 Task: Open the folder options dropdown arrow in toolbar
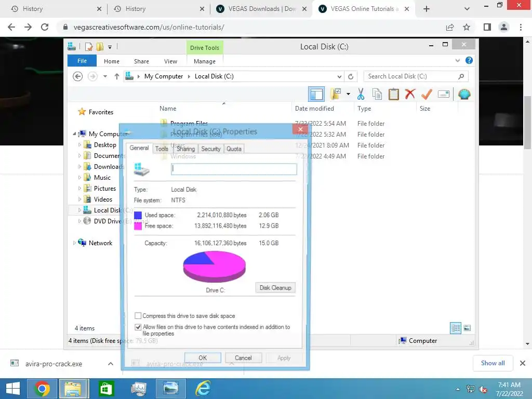[x=348, y=94]
